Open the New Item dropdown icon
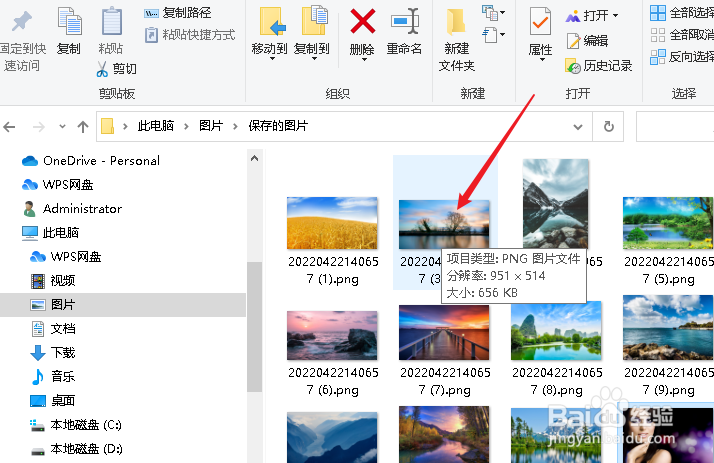 click(x=494, y=13)
